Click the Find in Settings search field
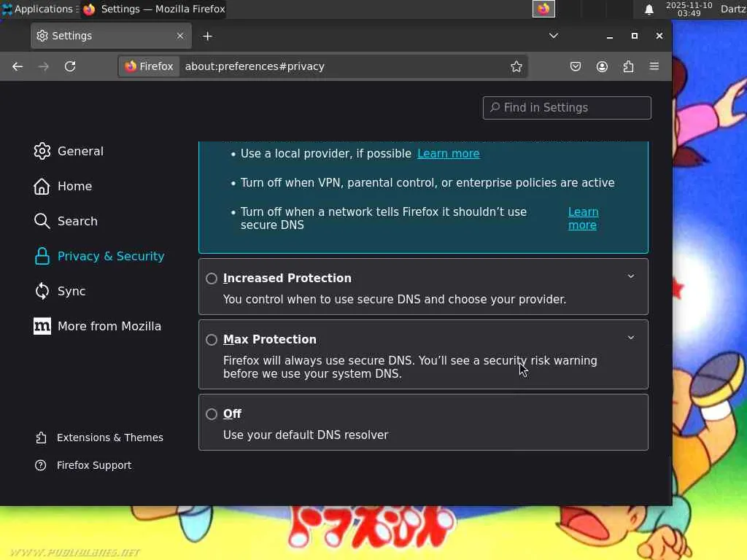Image resolution: width=747 pixels, height=560 pixels. tap(567, 108)
